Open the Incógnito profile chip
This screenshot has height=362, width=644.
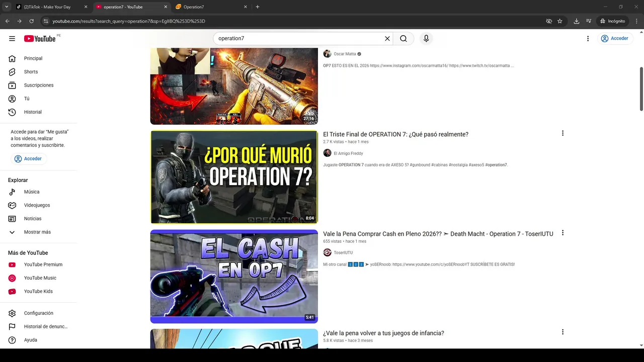coord(612,21)
